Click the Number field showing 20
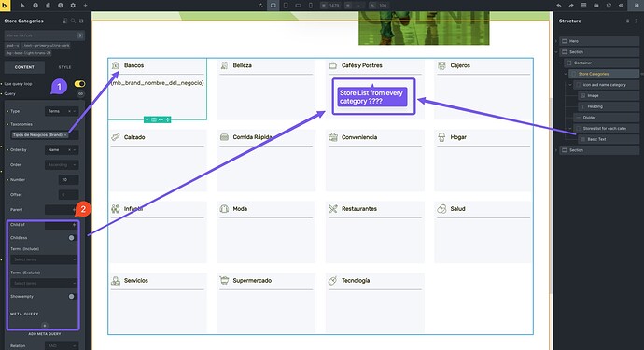 click(68, 180)
